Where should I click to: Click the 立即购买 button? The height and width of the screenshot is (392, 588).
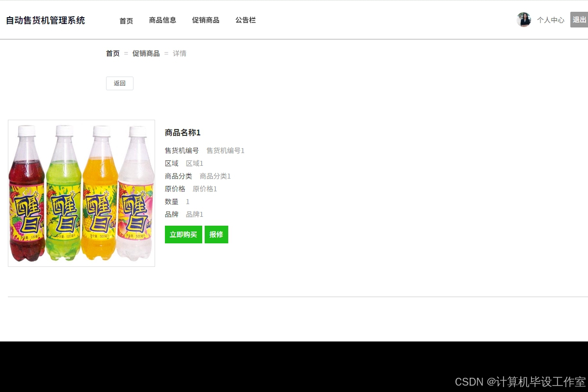pyautogui.click(x=184, y=234)
